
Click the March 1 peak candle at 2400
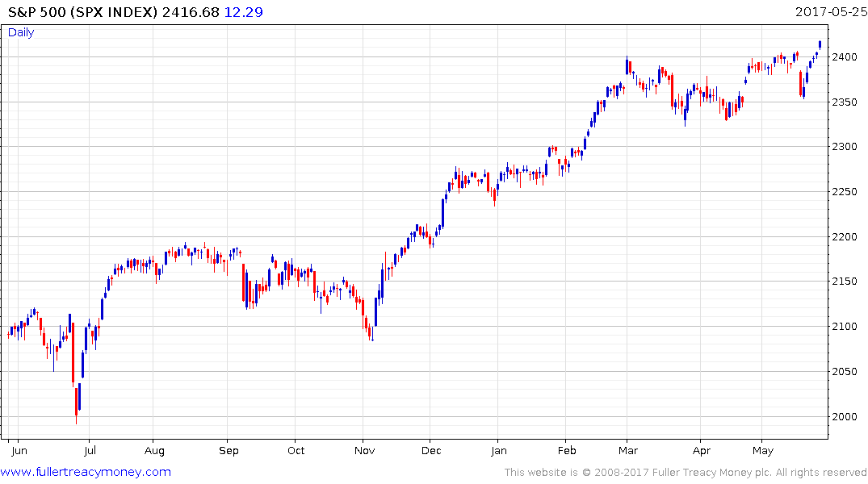tap(627, 66)
